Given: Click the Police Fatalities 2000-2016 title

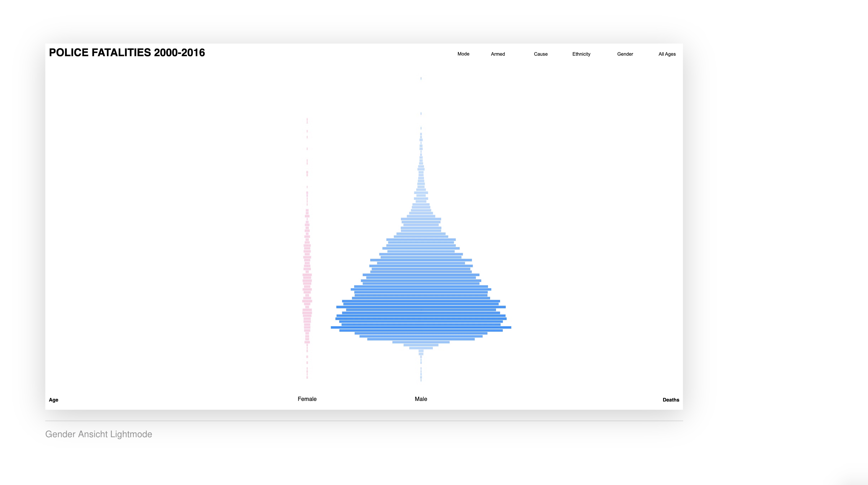Looking at the screenshot, I should [127, 53].
